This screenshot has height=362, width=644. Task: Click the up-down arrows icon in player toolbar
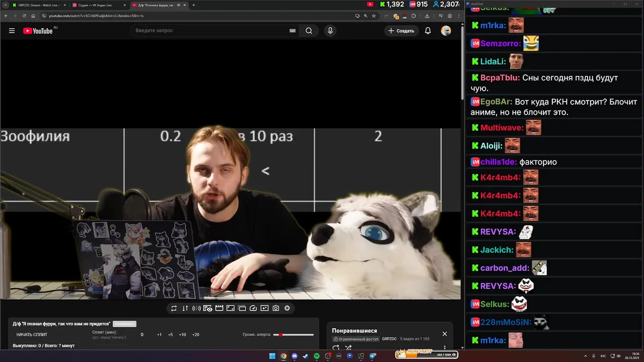(x=185, y=308)
